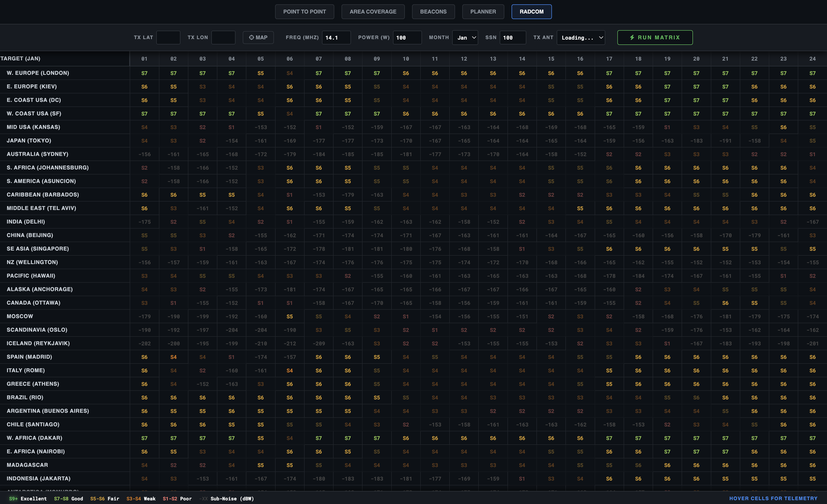Select the MOSCOW row label
This screenshot has height=504, width=827.
click(20, 316)
